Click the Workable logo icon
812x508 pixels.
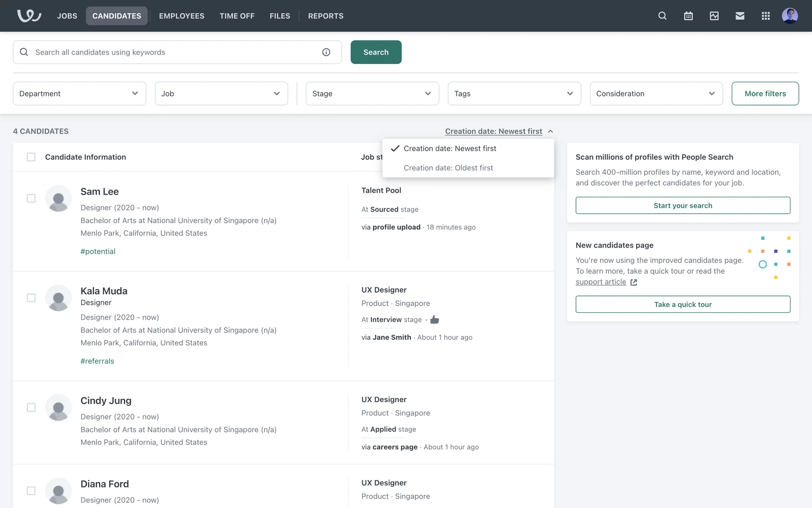29,16
